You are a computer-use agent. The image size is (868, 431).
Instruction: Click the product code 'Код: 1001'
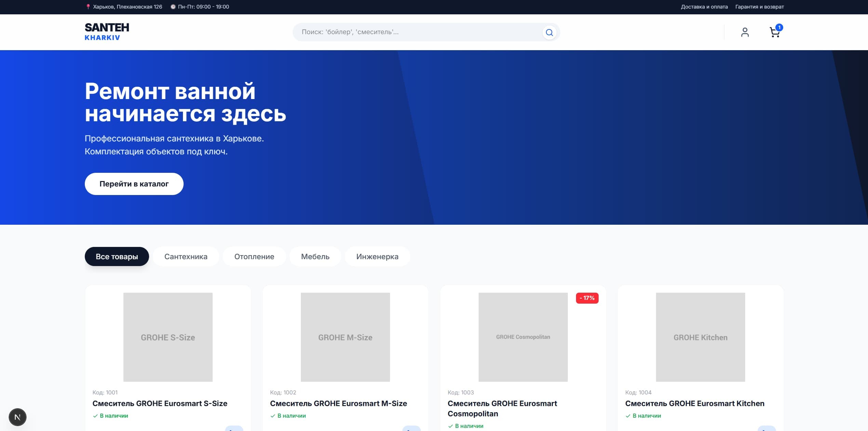pyautogui.click(x=105, y=392)
